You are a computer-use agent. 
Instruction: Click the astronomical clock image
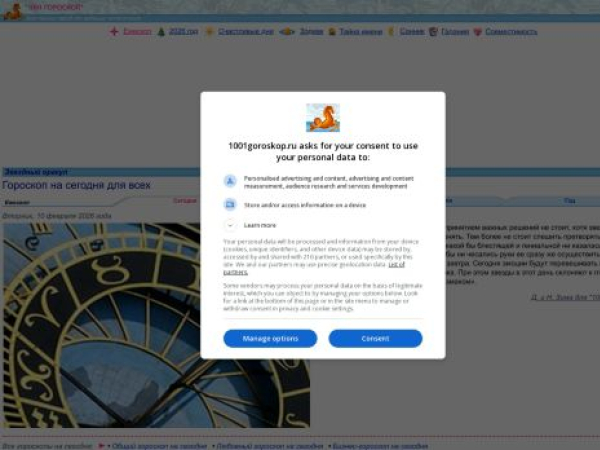click(157, 325)
